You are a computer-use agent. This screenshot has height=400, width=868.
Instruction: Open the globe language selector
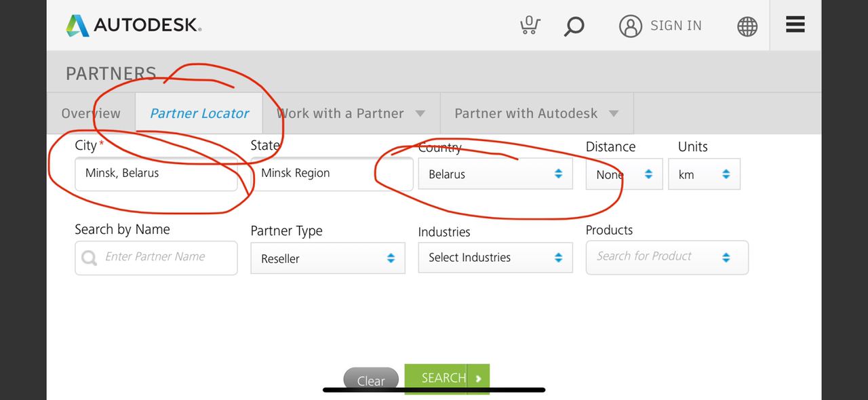(747, 26)
